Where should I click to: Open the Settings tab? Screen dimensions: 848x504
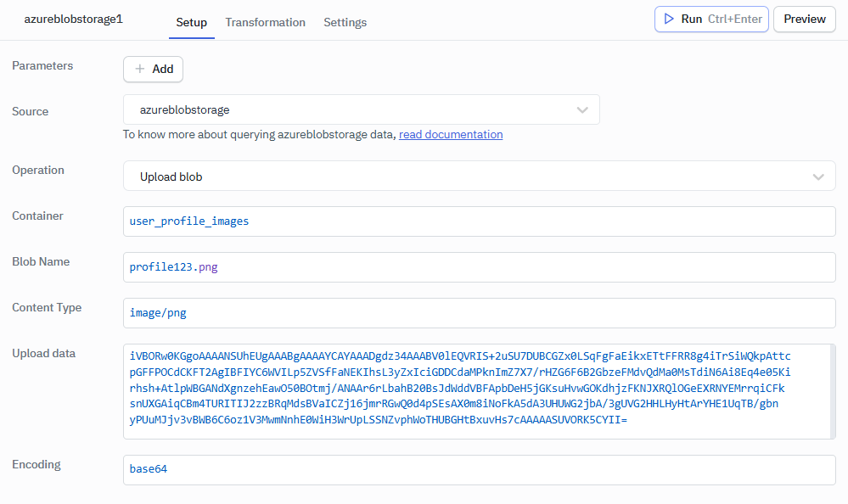345,23
